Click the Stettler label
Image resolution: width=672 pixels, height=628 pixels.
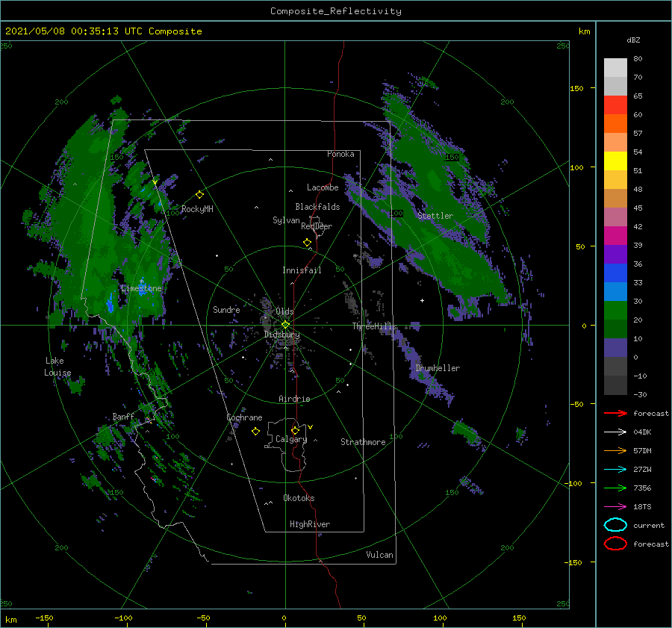[435, 216]
